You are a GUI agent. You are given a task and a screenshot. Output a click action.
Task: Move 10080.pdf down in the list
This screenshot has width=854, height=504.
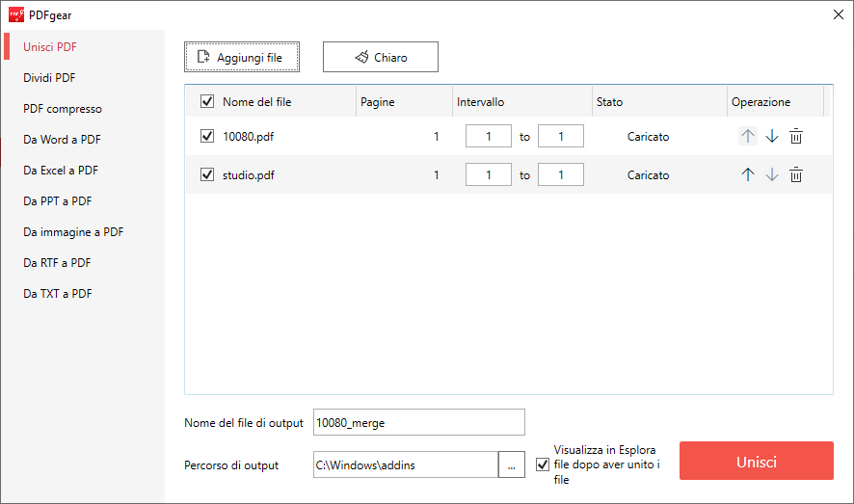(x=772, y=137)
